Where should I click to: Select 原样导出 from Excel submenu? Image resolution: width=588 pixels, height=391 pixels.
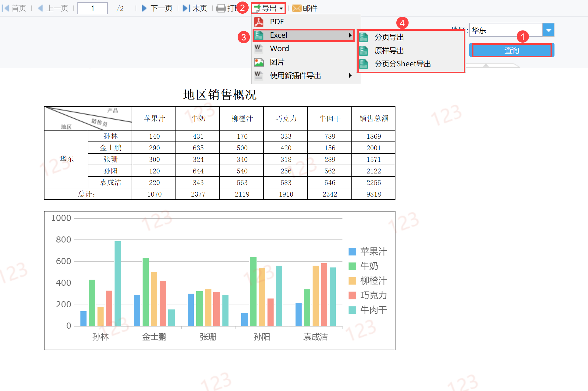tap(389, 51)
